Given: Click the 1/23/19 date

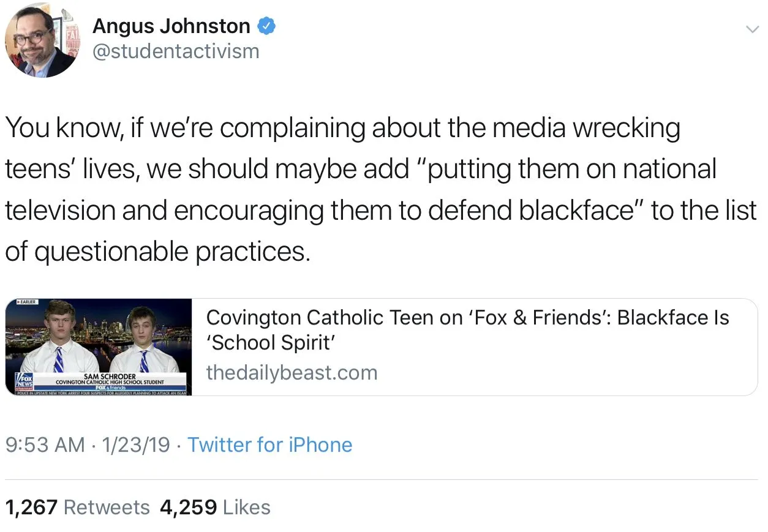Looking at the screenshot, I should 136,445.
